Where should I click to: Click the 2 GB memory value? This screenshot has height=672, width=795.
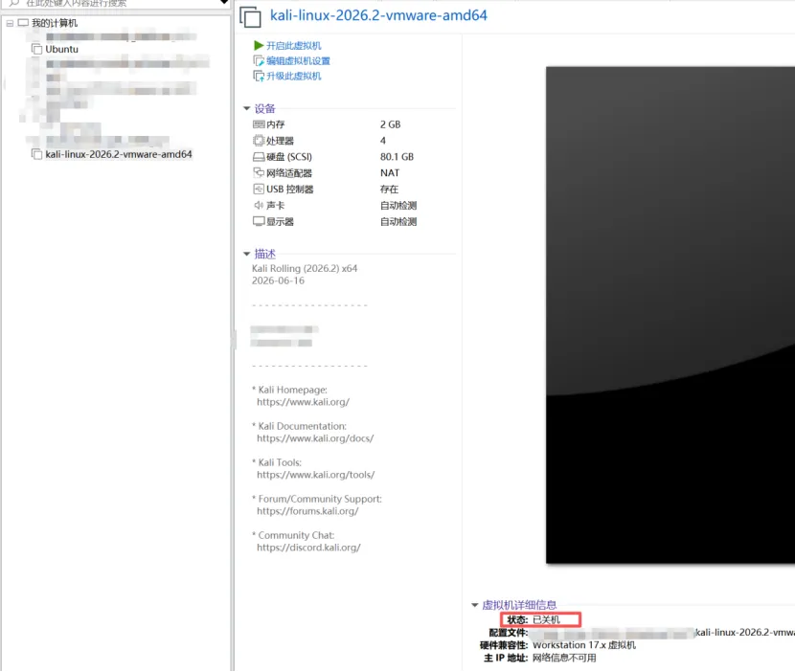(x=391, y=124)
